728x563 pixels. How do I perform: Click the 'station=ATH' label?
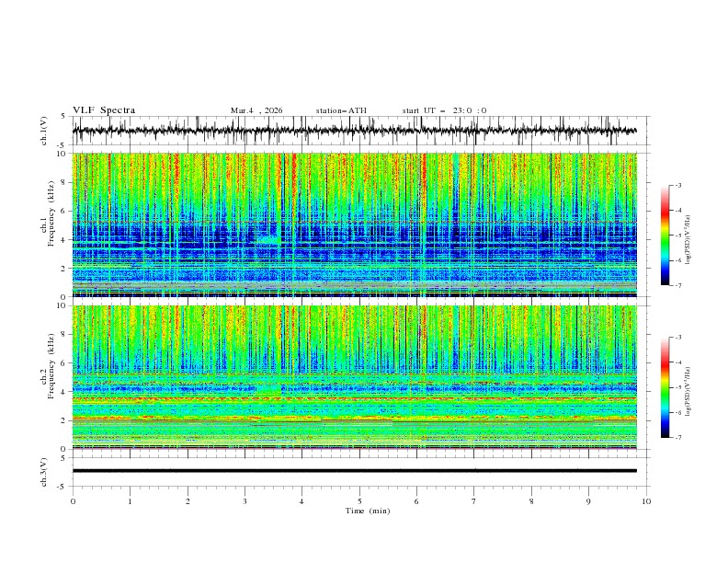click(x=341, y=110)
